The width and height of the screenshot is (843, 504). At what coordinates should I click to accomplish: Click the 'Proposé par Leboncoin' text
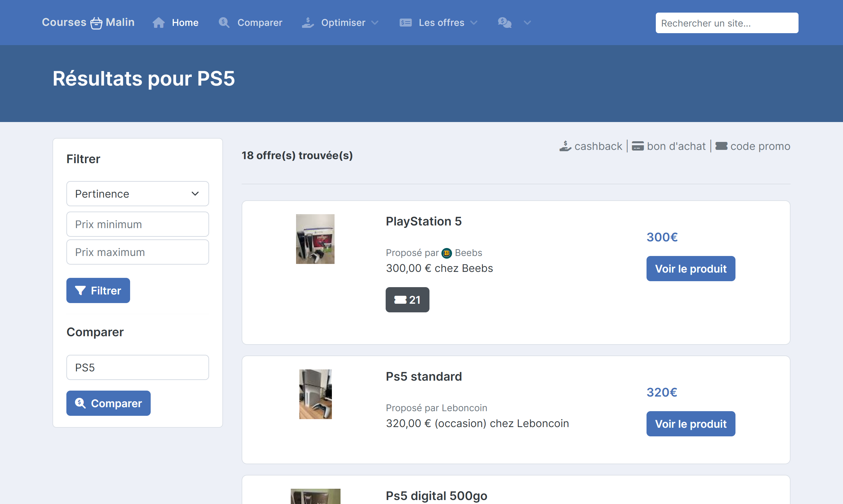[x=436, y=408]
